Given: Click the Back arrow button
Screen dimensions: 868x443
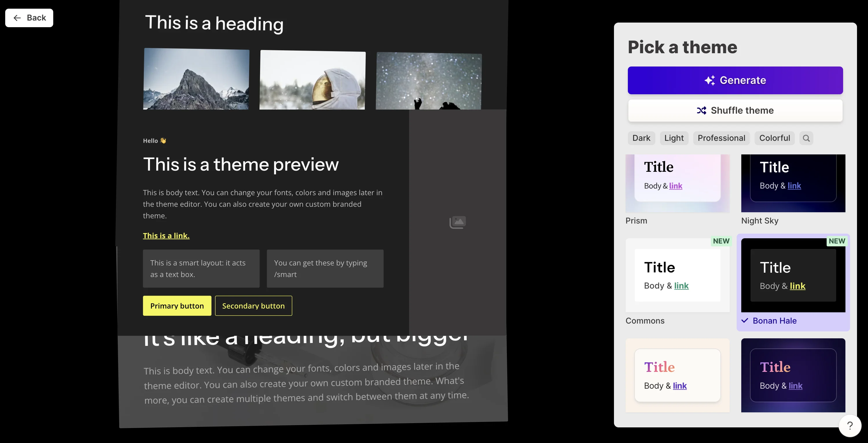Looking at the screenshot, I should [29, 18].
